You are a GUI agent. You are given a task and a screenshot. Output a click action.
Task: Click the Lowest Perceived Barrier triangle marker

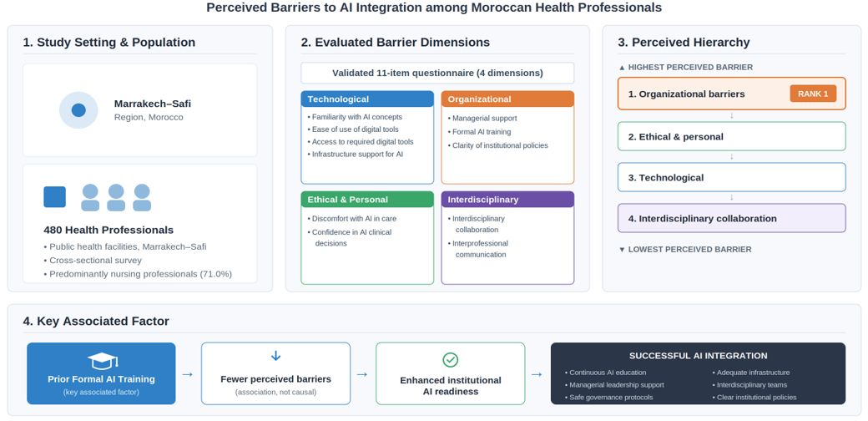[x=622, y=250]
